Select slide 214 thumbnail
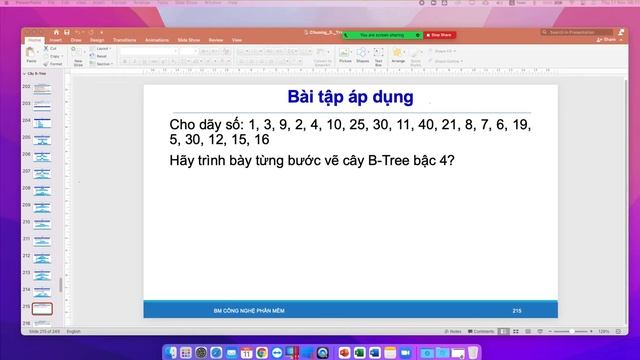 pos(42,291)
